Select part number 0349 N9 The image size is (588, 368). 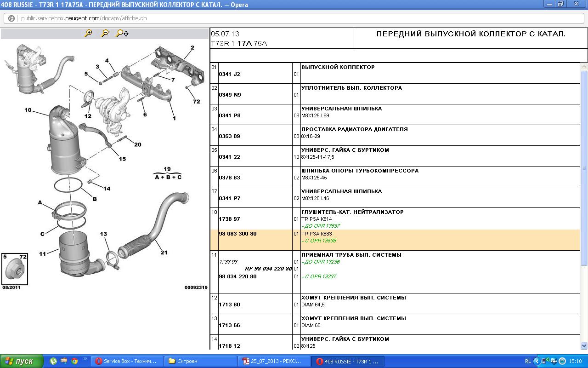[230, 95]
